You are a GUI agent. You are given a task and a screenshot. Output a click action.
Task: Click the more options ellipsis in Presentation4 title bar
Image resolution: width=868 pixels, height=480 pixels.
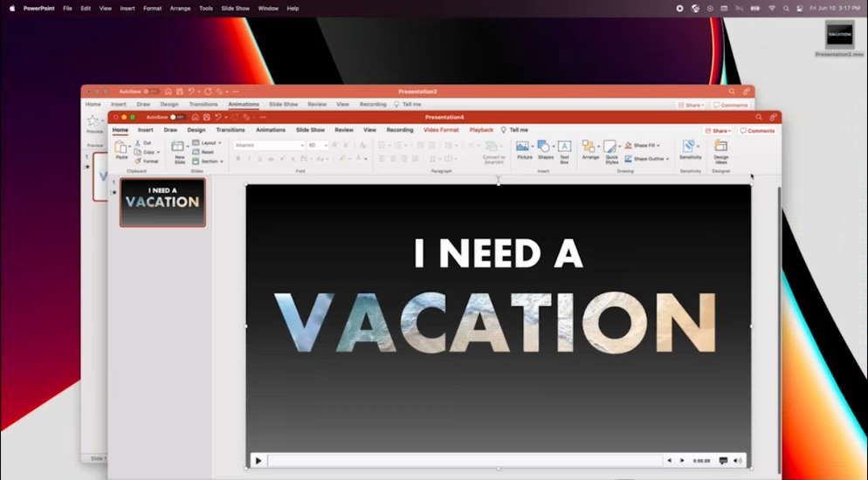coord(262,117)
